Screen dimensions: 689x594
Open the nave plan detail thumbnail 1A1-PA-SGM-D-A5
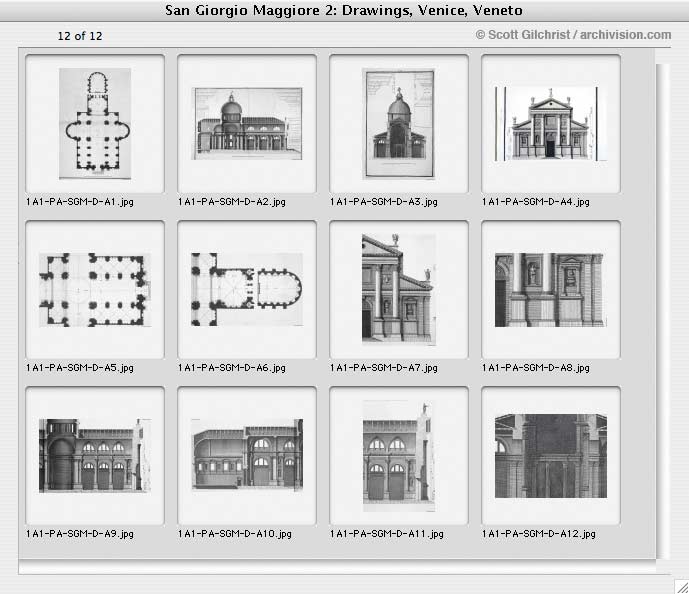point(95,290)
